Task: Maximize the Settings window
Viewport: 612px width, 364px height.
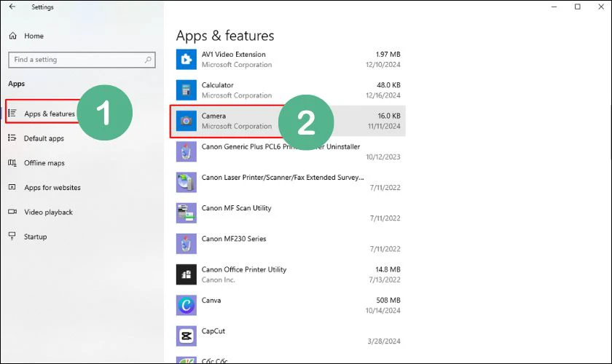Action: [x=578, y=7]
